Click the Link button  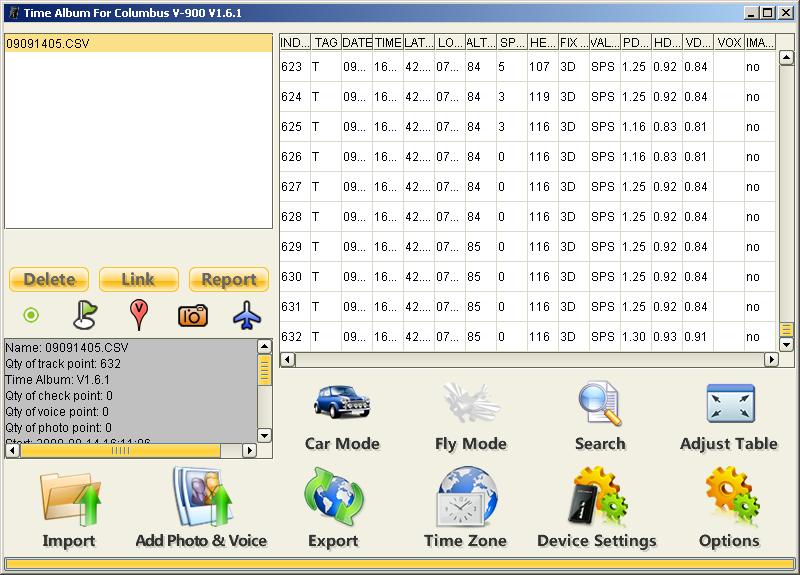tap(138, 280)
